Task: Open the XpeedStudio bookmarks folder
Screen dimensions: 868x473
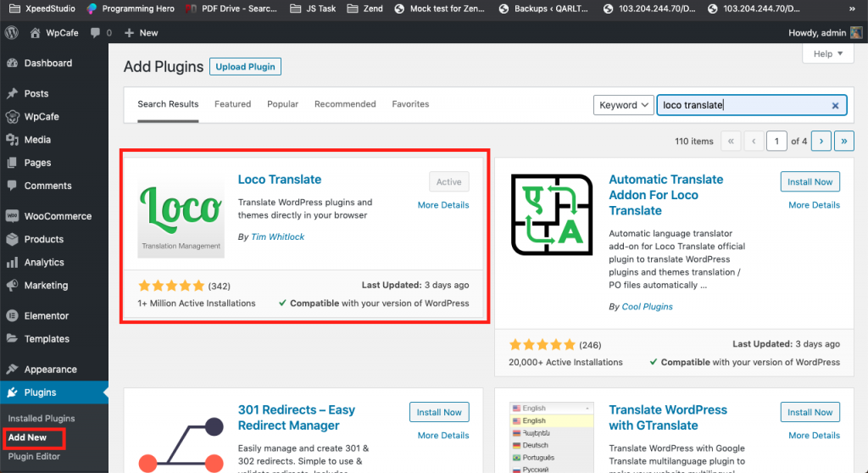Action: pos(42,8)
